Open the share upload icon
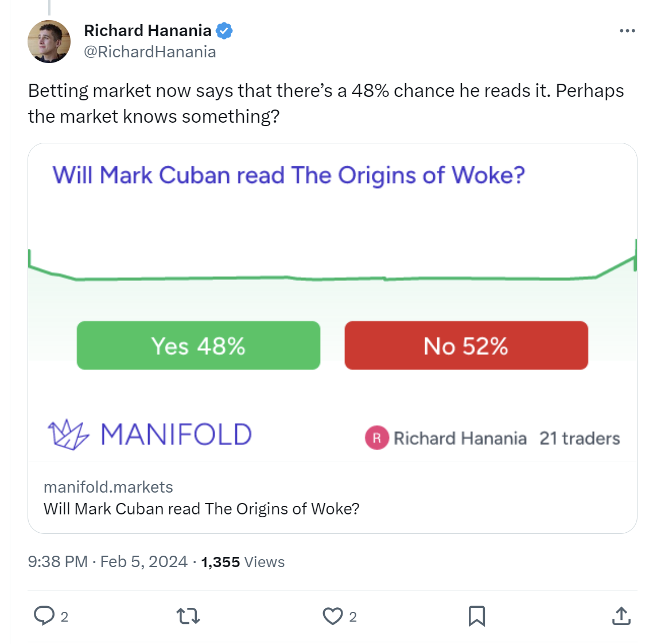This screenshot has width=653, height=644. click(x=621, y=616)
